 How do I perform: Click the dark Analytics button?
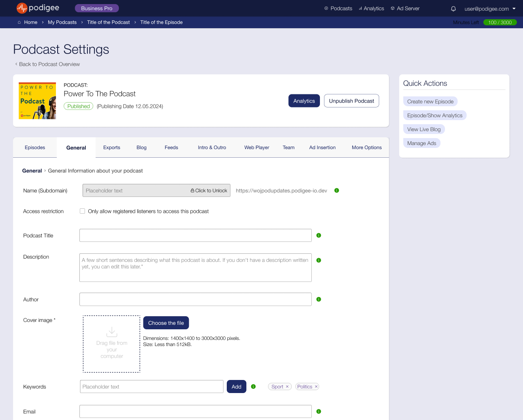click(x=304, y=101)
